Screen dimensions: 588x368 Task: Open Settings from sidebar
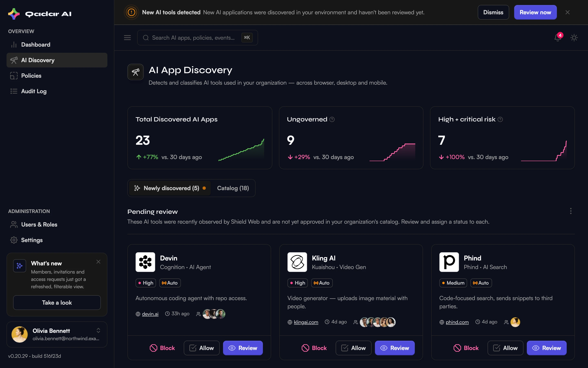pos(57,240)
